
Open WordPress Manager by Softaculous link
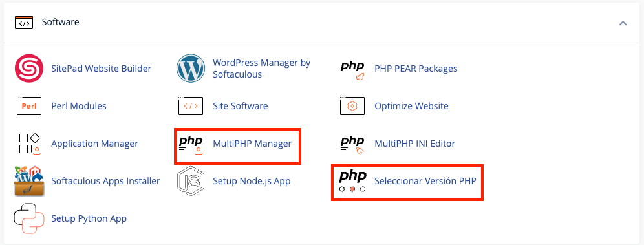click(262, 69)
